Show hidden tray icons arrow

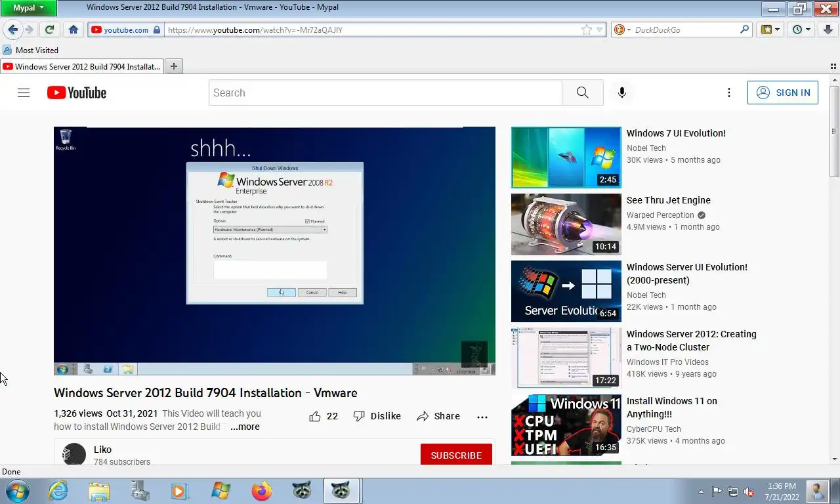(702, 491)
